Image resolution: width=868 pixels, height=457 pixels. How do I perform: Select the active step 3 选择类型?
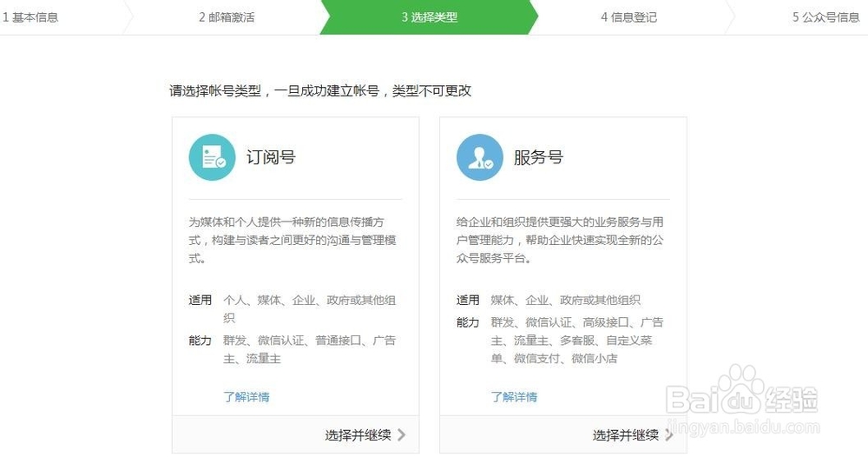tap(429, 17)
